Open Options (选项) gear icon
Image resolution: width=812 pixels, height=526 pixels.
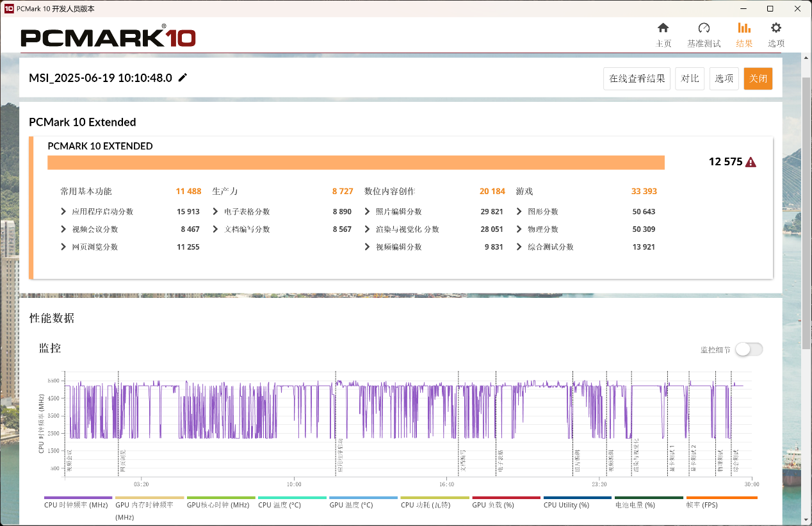click(x=776, y=28)
